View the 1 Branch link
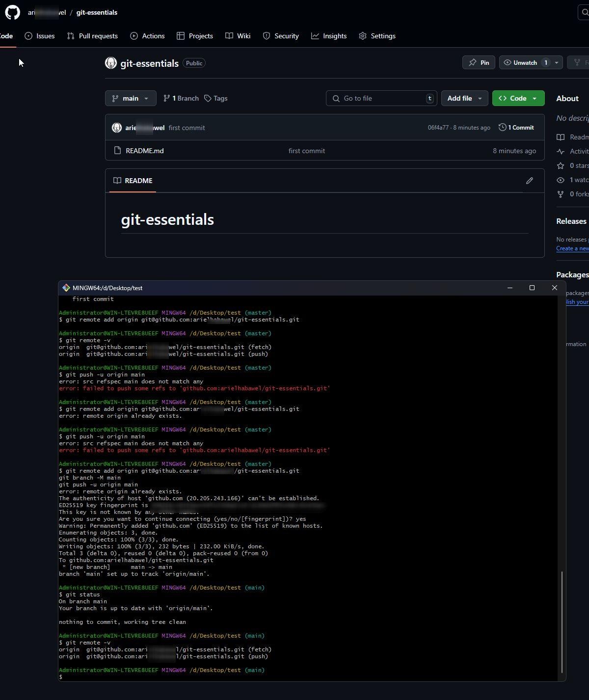589x700 pixels. 181,98
